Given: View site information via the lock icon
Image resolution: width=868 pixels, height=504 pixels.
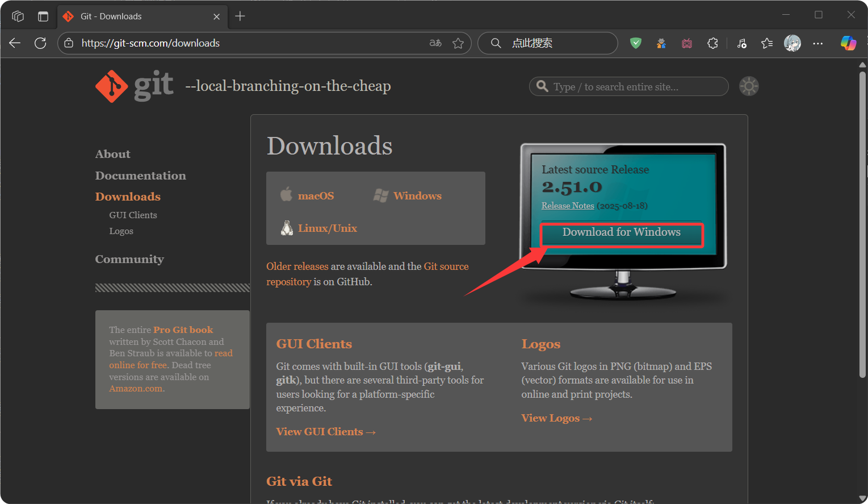Looking at the screenshot, I should tap(69, 43).
